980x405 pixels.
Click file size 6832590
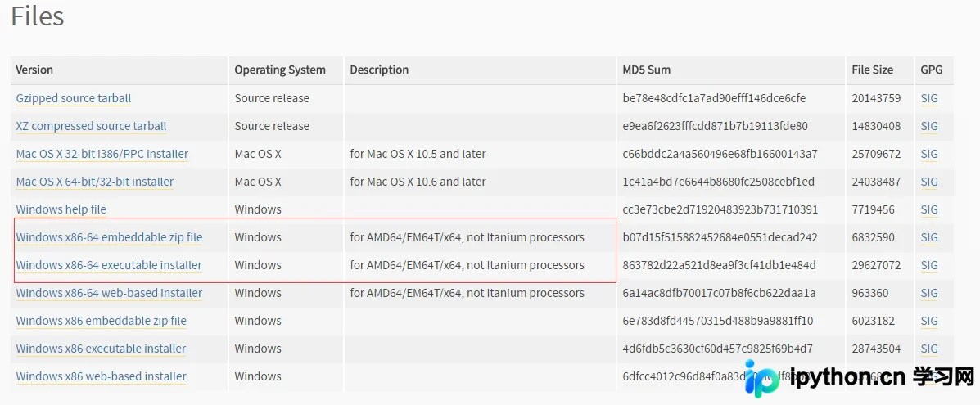(x=873, y=237)
